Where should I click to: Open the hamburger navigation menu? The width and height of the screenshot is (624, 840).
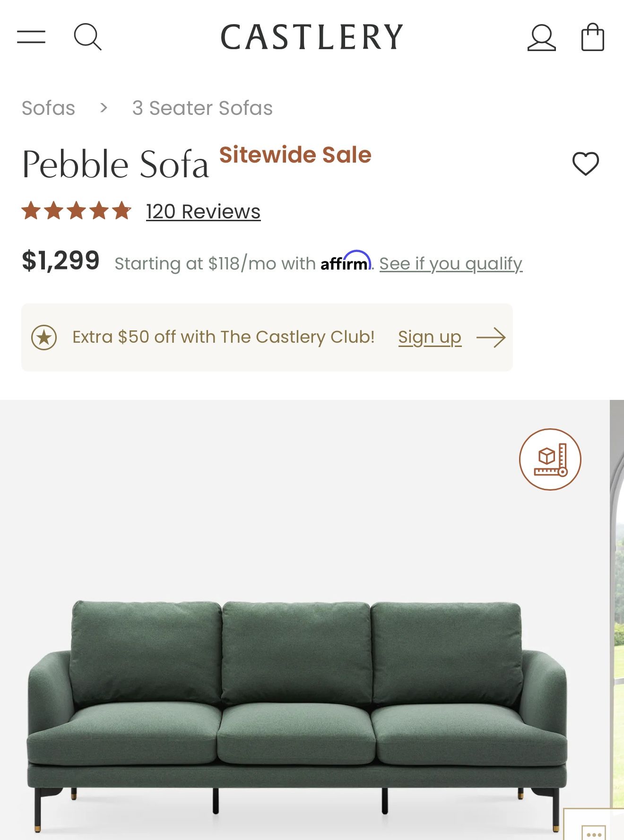(x=31, y=37)
